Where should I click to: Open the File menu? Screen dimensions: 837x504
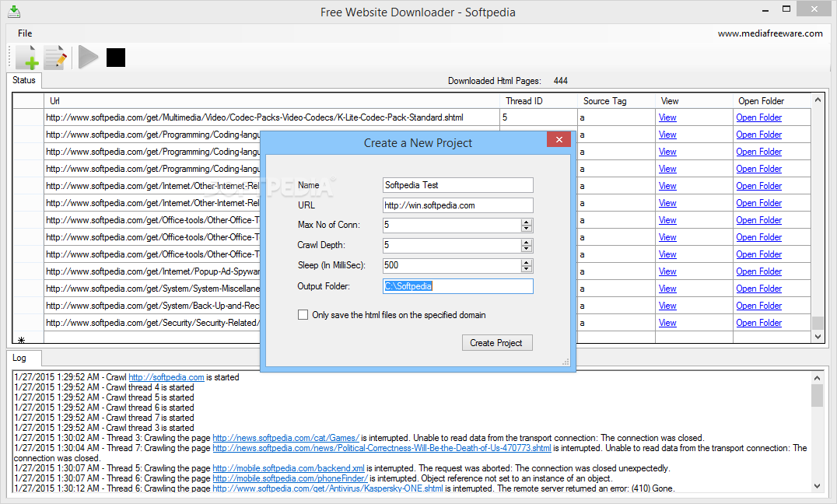[x=25, y=33]
